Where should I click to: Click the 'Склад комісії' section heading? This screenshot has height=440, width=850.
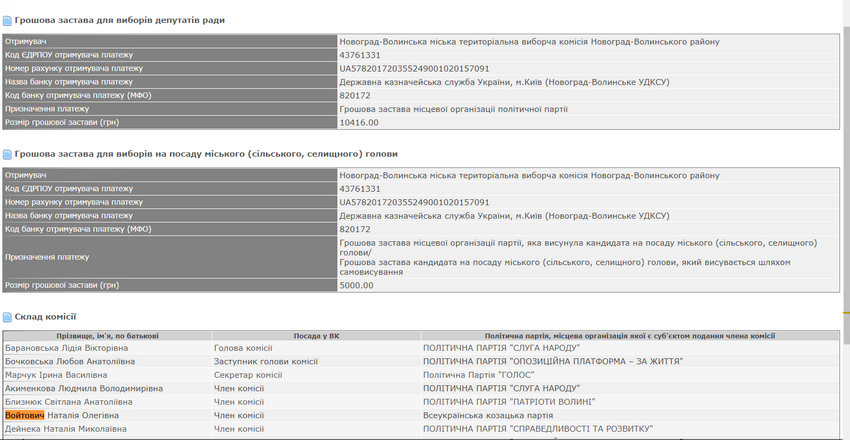pos(46,317)
